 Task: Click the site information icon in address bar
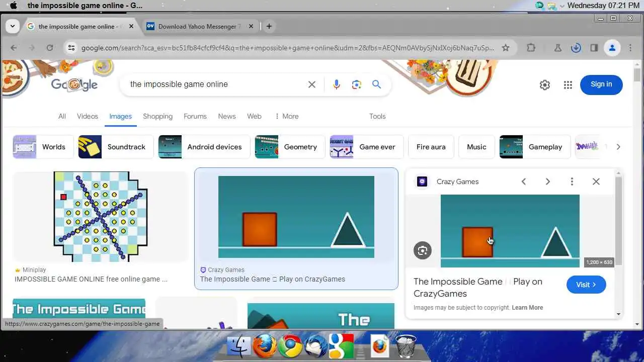coord(71,48)
